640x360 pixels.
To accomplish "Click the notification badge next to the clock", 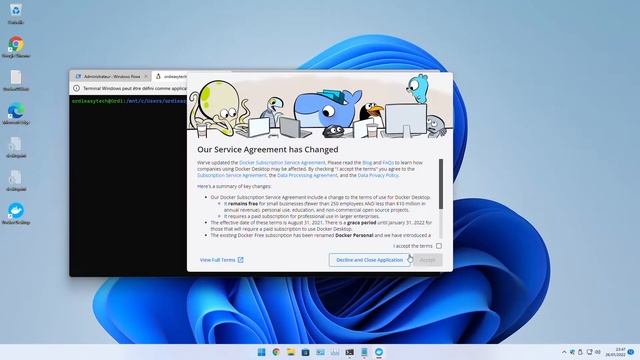I will click(631, 352).
